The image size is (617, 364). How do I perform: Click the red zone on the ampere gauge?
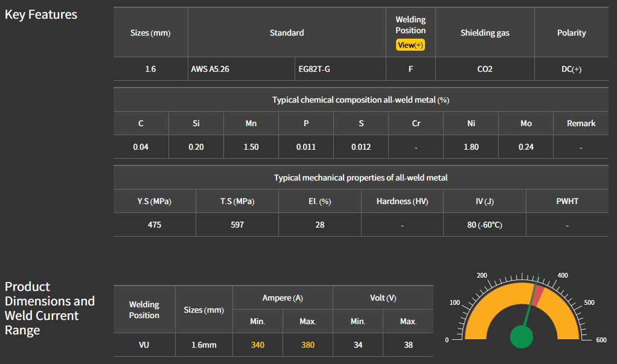539,296
